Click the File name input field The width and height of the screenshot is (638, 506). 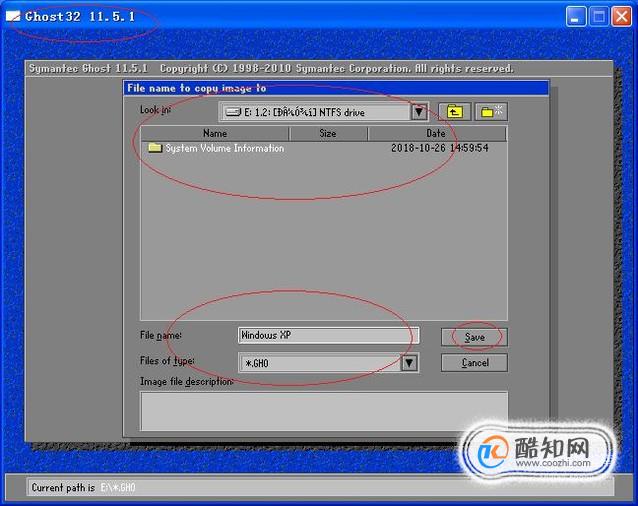pyautogui.click(x=328, y=335)
